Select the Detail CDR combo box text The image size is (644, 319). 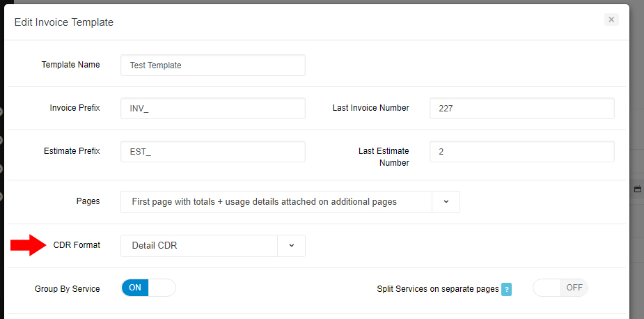(x=199, y=246)
